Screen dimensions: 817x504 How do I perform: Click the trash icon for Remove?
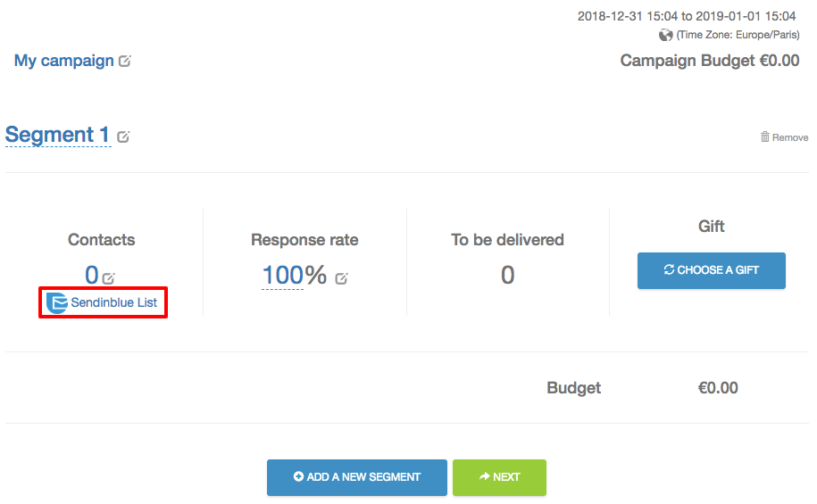[x=765, y=136]
